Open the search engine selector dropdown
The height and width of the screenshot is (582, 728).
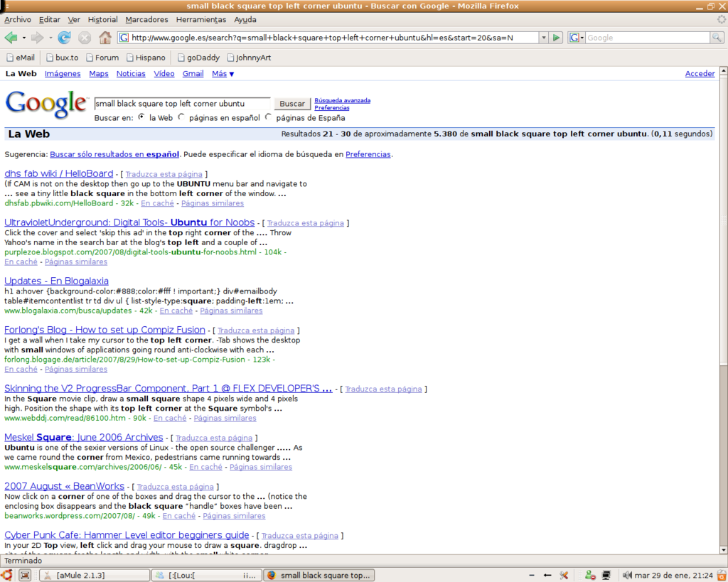click(x=577, y=38)
